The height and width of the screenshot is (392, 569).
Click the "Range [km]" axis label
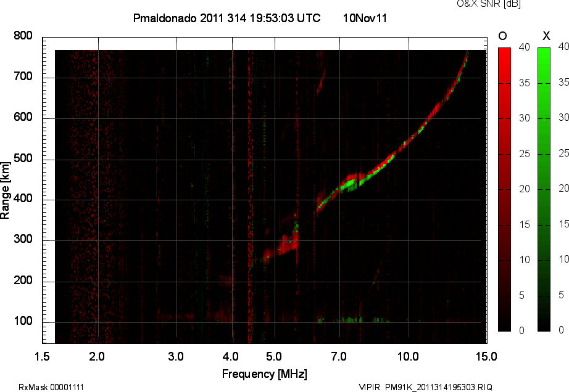5,190
